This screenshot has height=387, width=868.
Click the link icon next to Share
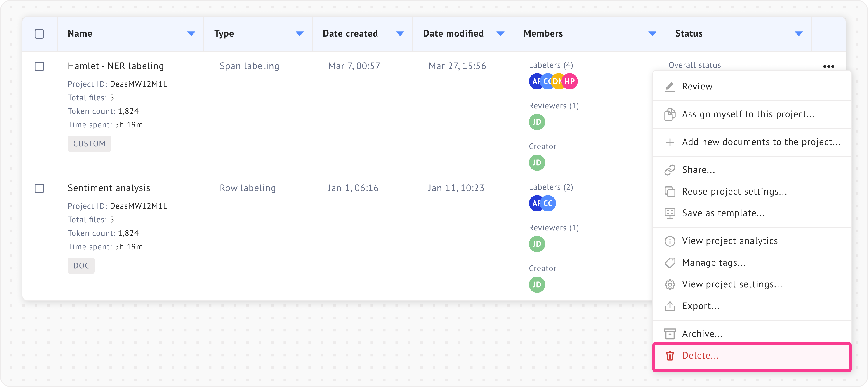(x=670, y=170)
